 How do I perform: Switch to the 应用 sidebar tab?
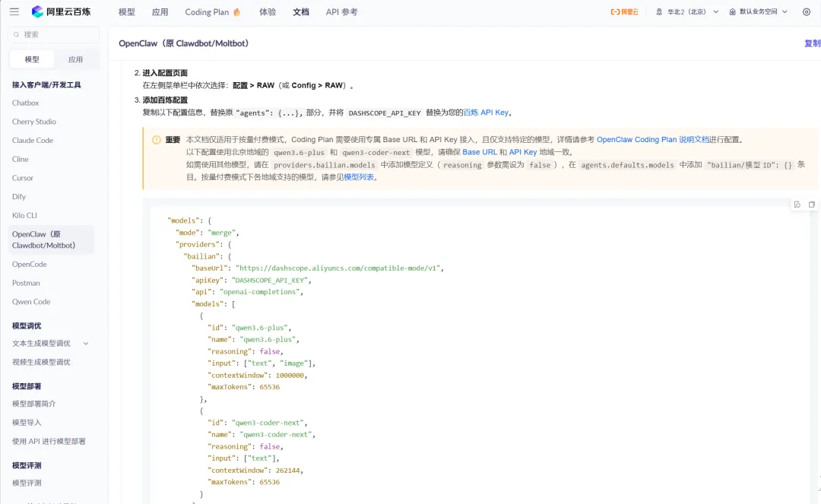pos(75,59)
